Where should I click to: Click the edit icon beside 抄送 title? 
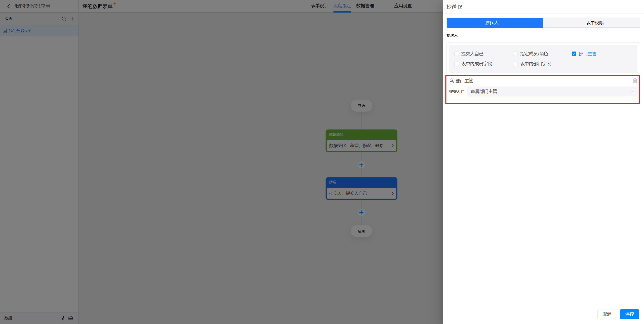[460, 7]
